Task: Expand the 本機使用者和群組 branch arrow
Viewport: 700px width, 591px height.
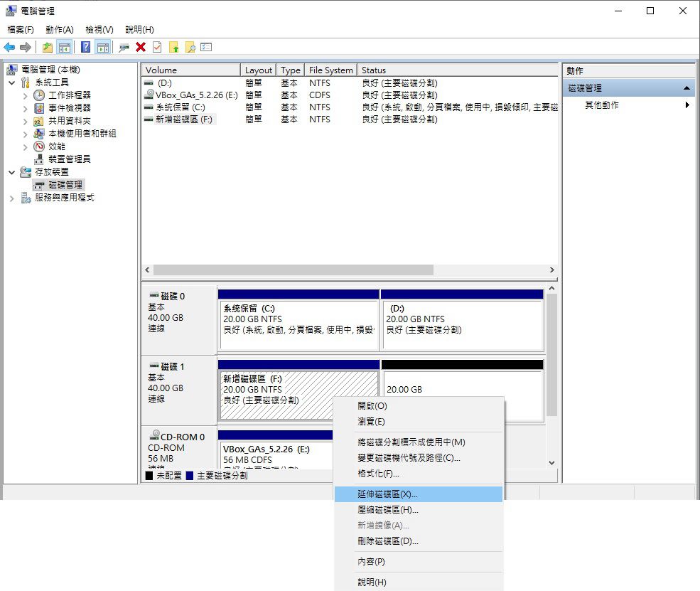Action: [26, 134]
